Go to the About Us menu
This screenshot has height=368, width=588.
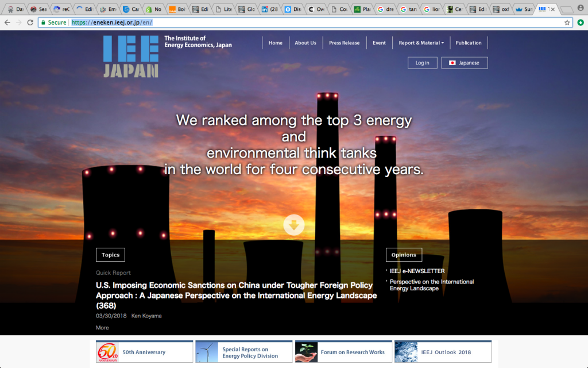point(305,43)
